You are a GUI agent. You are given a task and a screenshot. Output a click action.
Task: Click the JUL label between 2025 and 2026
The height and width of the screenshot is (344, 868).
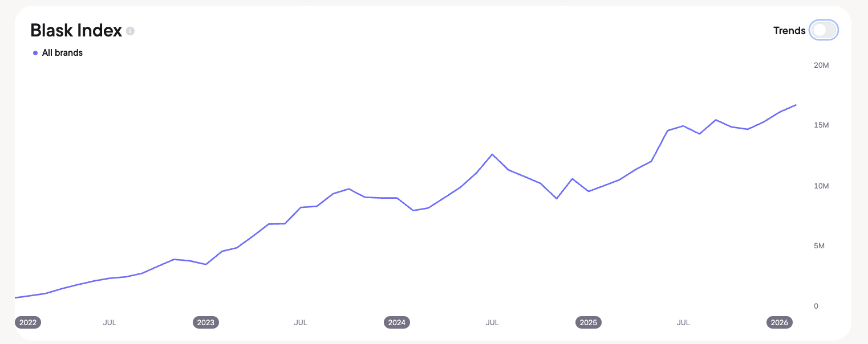(683, 322)
